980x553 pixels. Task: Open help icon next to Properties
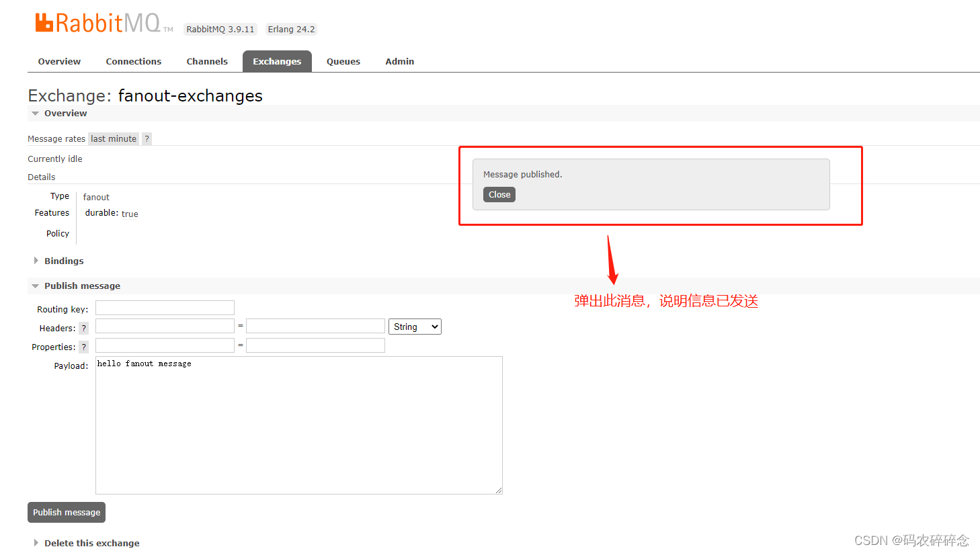click(x=83, y=347)
